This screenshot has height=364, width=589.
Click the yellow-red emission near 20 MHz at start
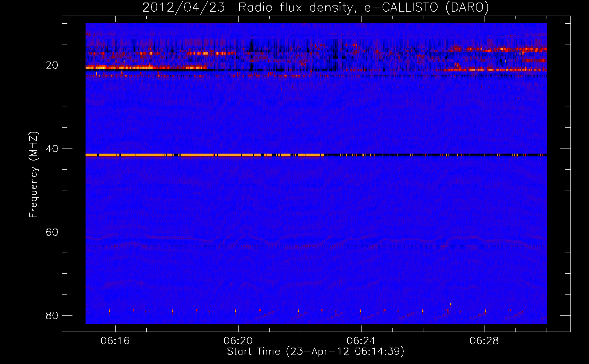(x=146, y=67)
